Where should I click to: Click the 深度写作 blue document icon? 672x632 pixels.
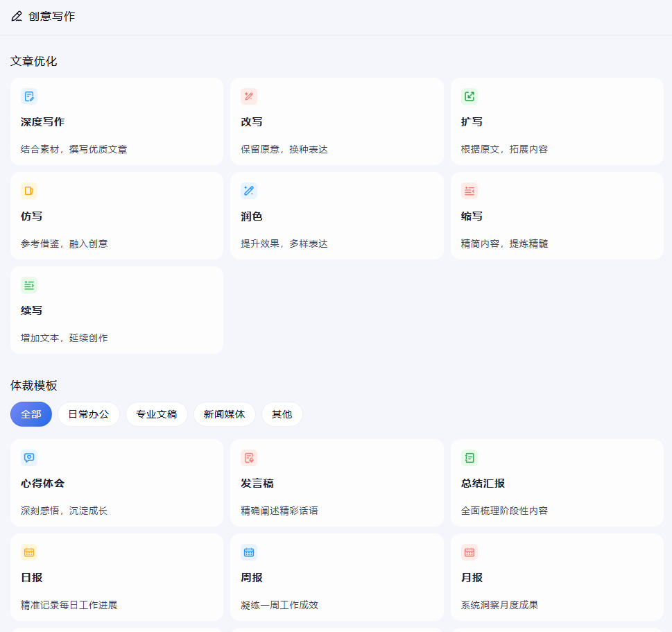click(x=29, y=96)
